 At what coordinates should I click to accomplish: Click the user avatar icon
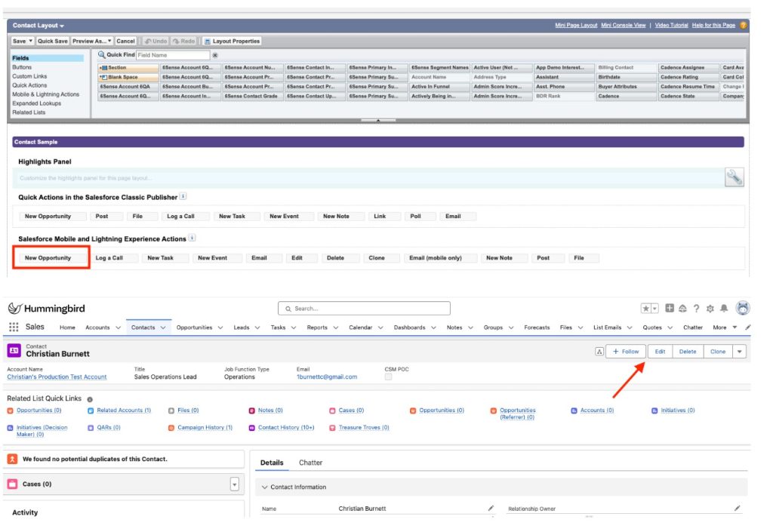point(742,308)
